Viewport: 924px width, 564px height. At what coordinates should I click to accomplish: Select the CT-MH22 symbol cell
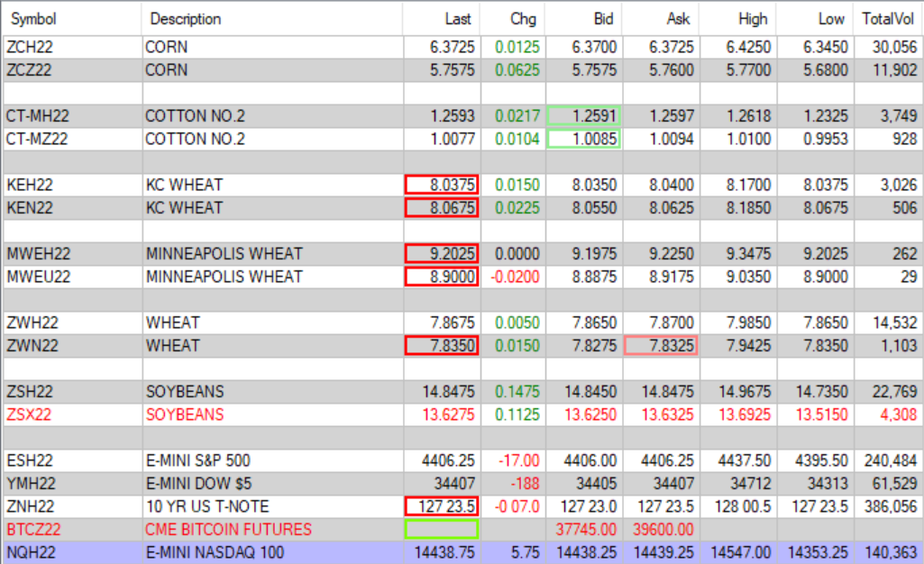pyautogui.click(x=72, y=116)
